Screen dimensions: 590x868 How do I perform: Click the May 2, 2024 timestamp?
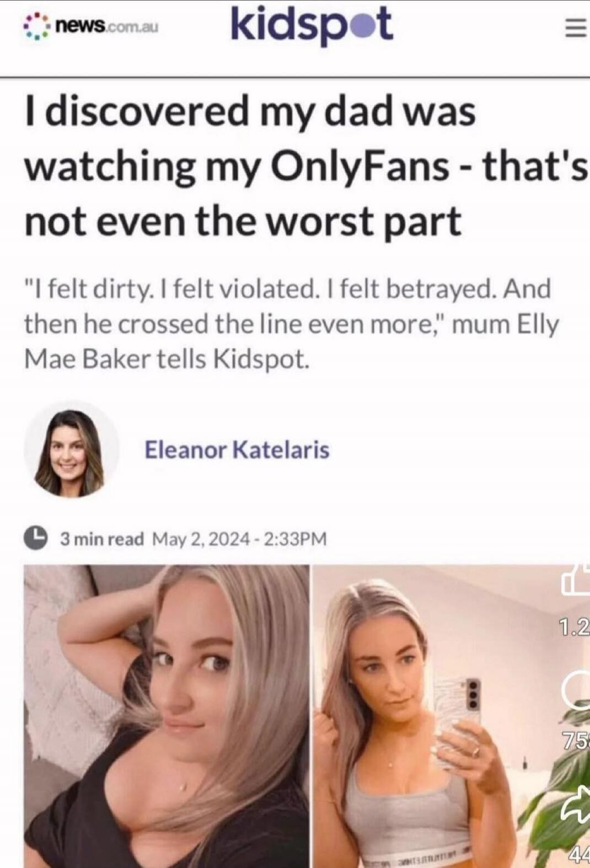(x=239, y=538)
